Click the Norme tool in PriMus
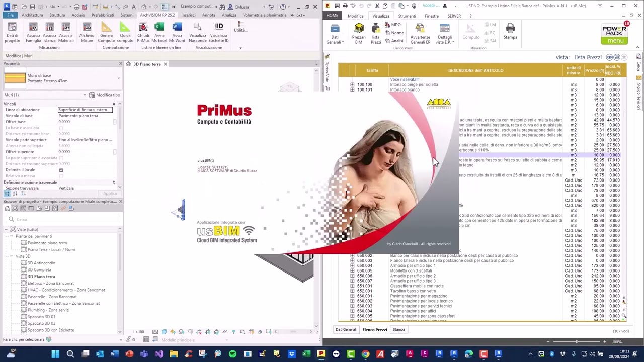Viewport: 644px width, 362px height. [394, 33]
